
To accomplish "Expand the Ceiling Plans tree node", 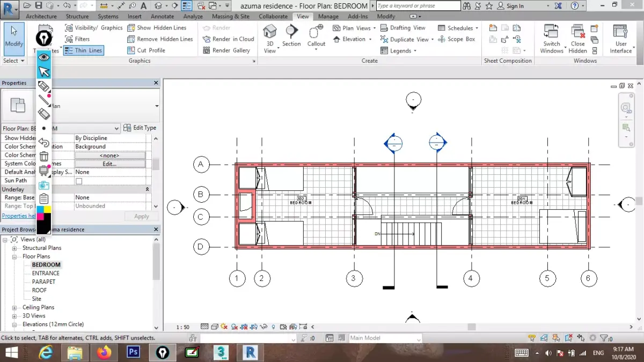I will pos(14,308).
